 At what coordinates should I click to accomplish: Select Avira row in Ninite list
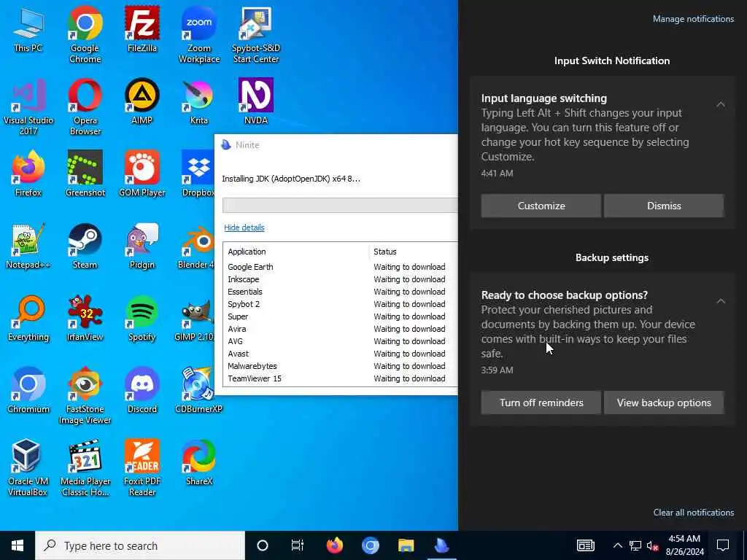[340, 329]
